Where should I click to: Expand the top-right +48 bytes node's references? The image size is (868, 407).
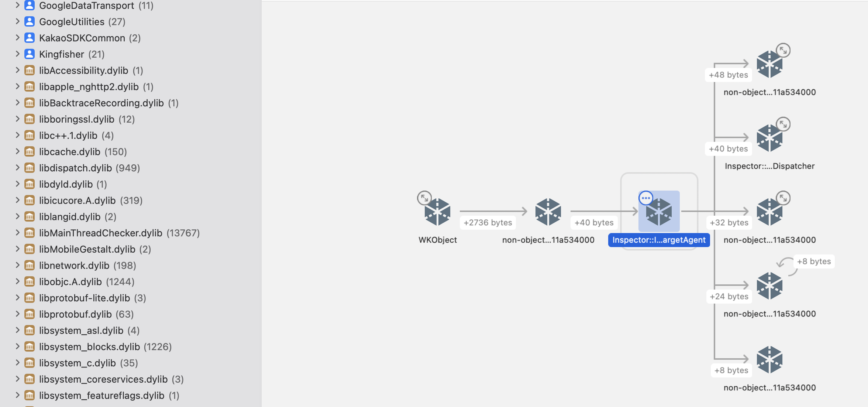point(783,50)
